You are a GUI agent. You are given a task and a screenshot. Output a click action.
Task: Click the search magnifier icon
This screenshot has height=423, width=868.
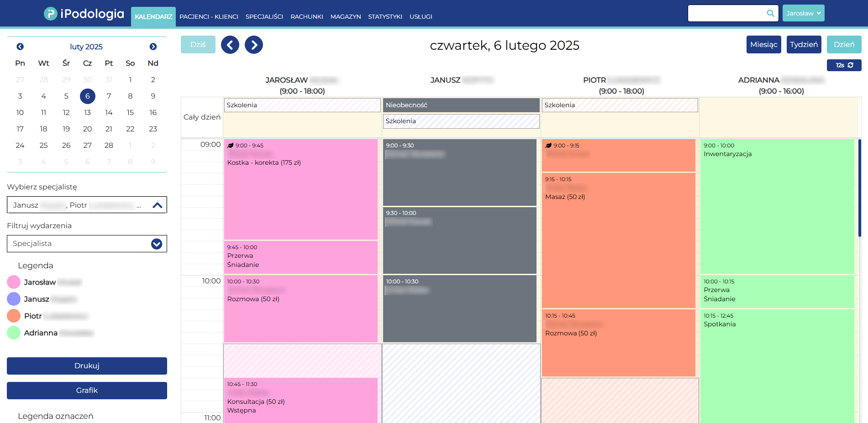point(770,13)
